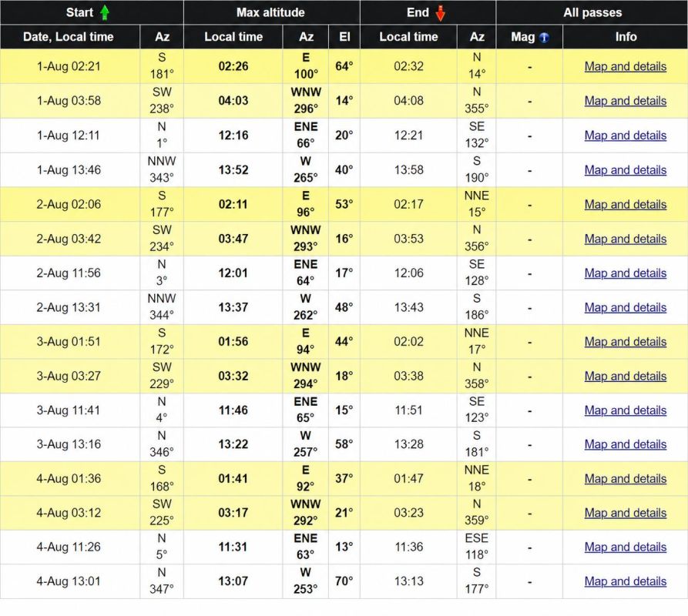Image resolution: width=688 pixels, height=616 pixels.
Task: Click end time '02:17'
Action: click(408, 204)
